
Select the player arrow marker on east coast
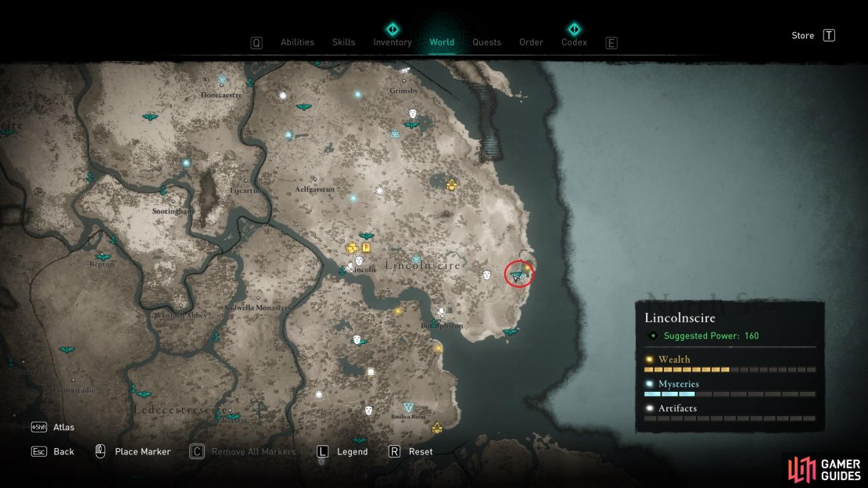[517, 275]
